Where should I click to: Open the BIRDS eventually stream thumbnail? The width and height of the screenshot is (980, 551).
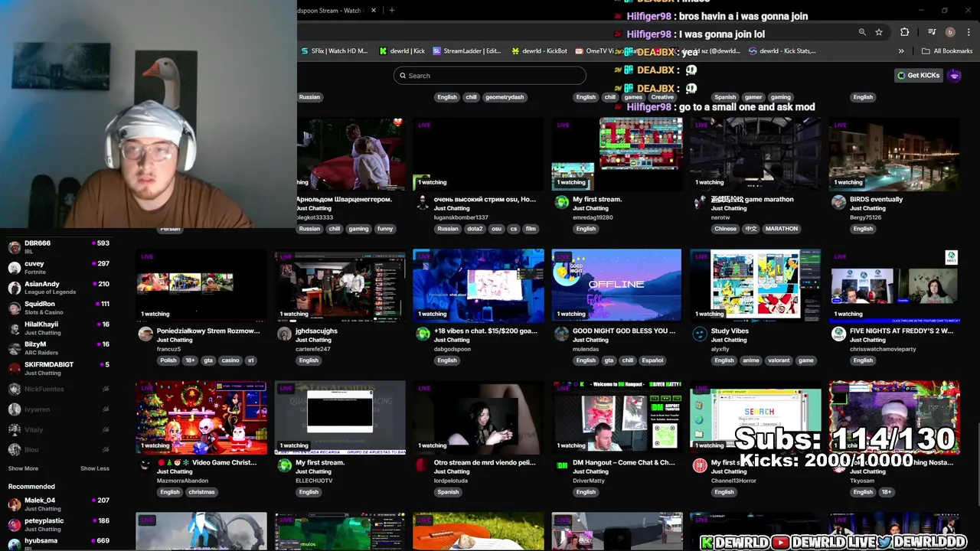click(x=894, y=154)
